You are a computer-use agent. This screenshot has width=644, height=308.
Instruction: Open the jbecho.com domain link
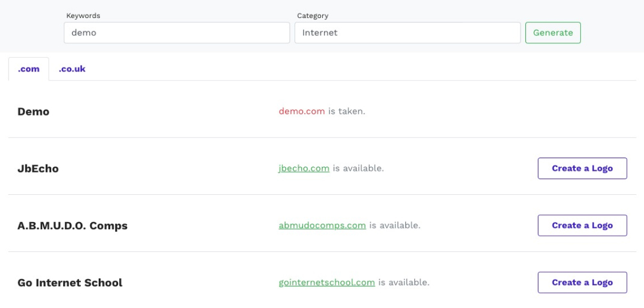[x=304, y=168]
